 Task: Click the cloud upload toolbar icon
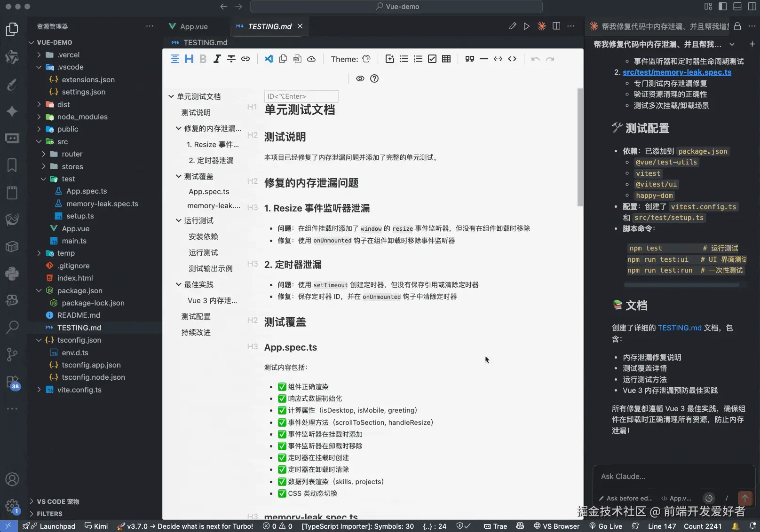click(x=311, y=59)
